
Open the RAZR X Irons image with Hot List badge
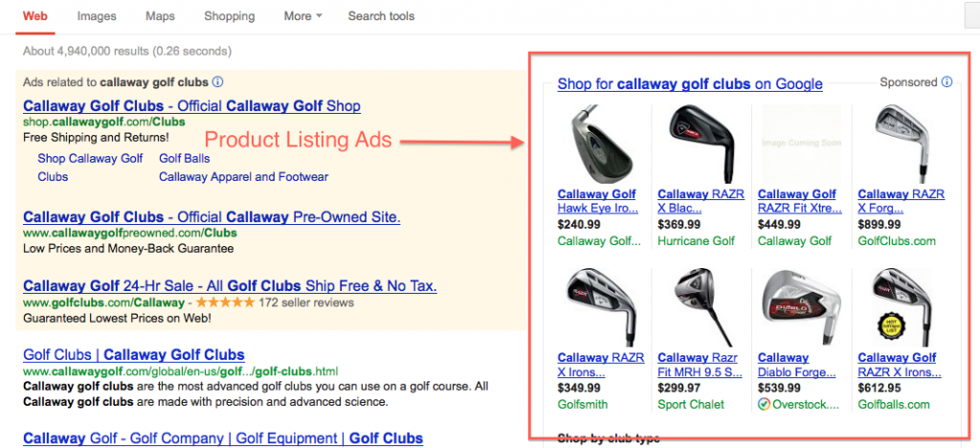898,307
